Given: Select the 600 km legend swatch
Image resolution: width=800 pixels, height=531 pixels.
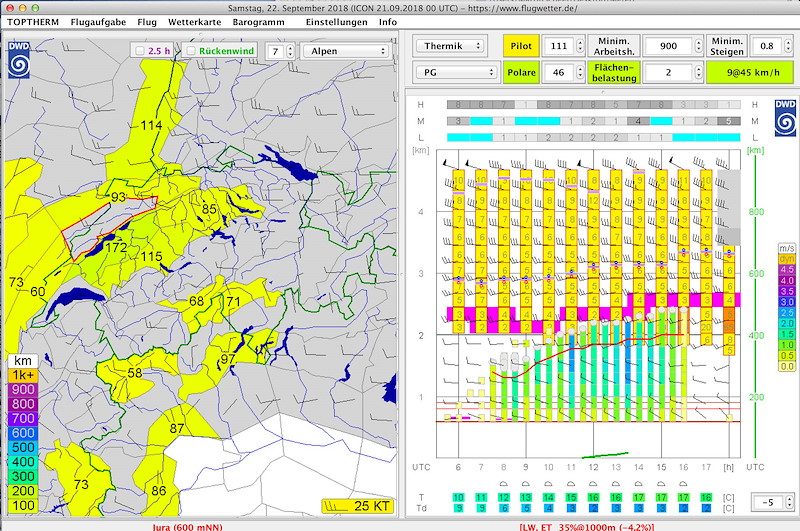Looking at the screenshot, I should tap(22, 433).
